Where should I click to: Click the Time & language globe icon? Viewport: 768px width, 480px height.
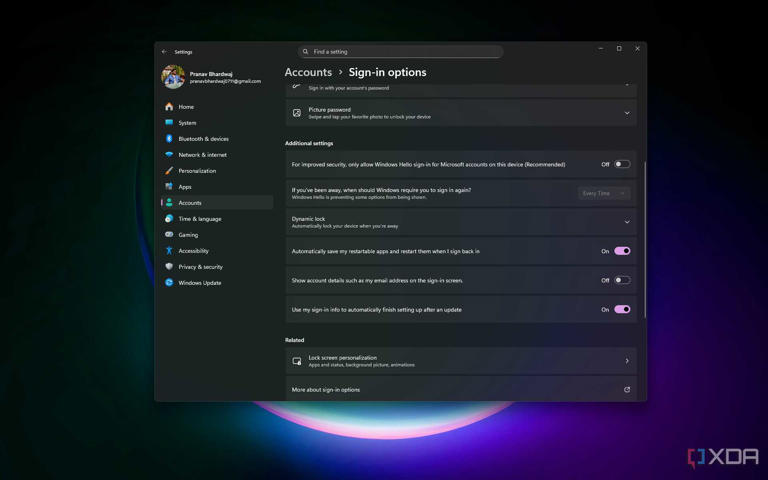tap(169, 218)
